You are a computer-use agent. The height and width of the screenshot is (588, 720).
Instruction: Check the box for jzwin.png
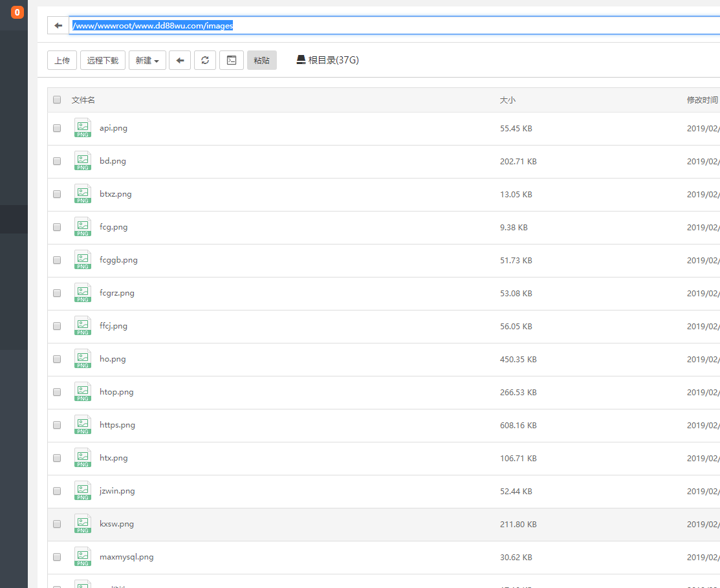click(x=57, y=491)
